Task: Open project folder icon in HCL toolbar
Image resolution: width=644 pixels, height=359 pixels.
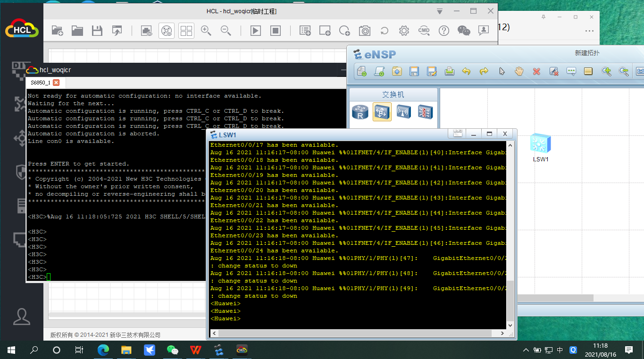Action: point(77,31)
